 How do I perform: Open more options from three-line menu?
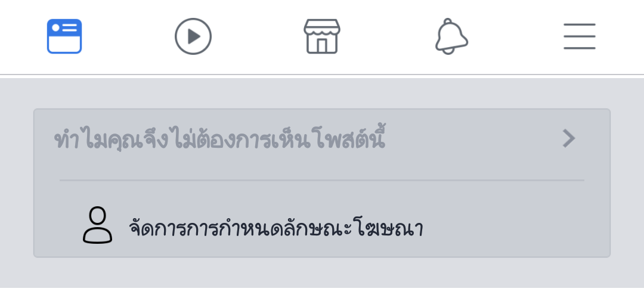580,36
